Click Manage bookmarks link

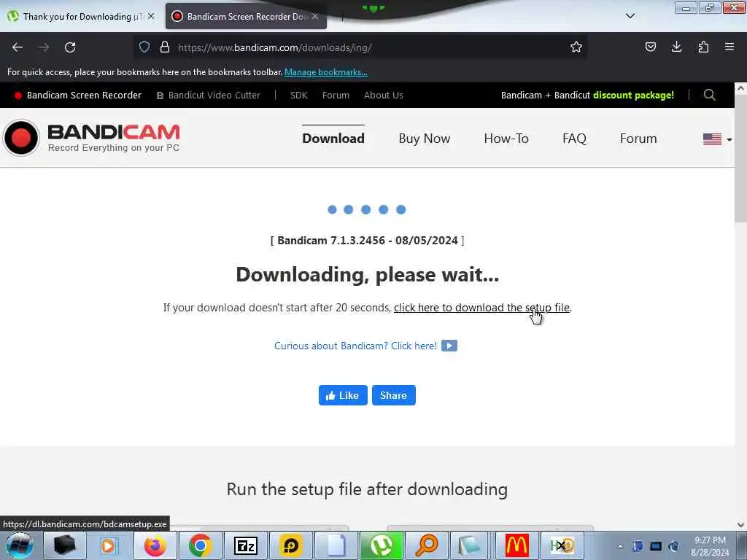point(326,72)
